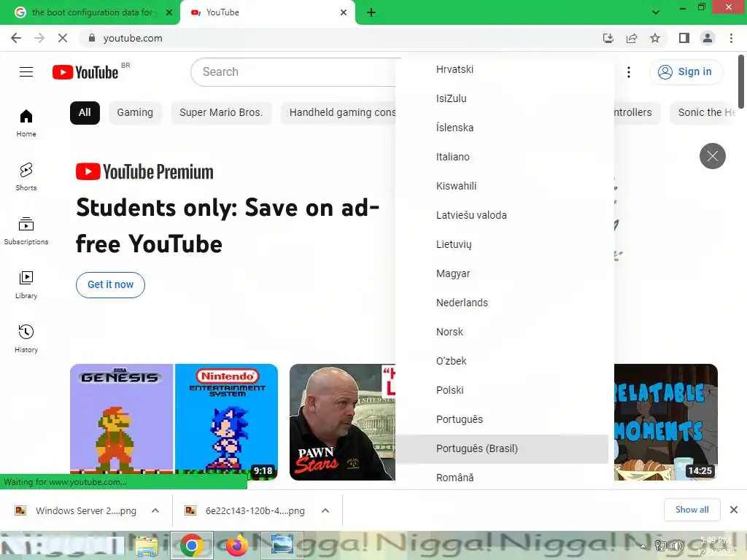Stop loading the page
The image size is (747, 560).
tap(63, 38)
